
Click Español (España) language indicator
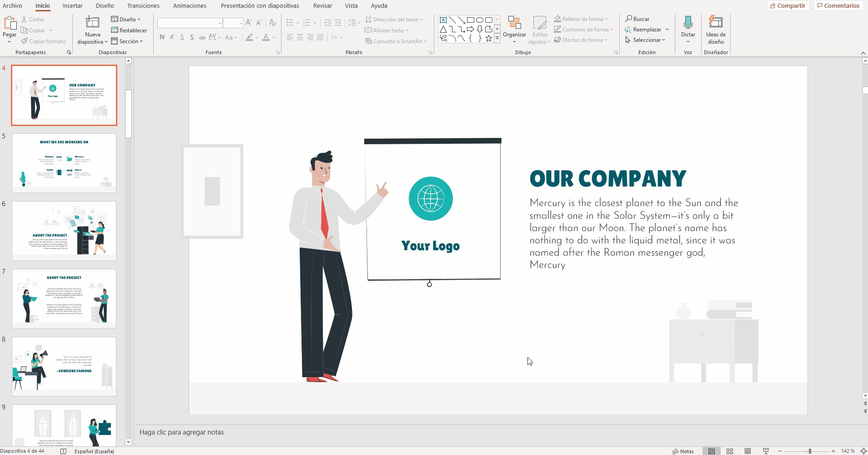pos(94,451)
